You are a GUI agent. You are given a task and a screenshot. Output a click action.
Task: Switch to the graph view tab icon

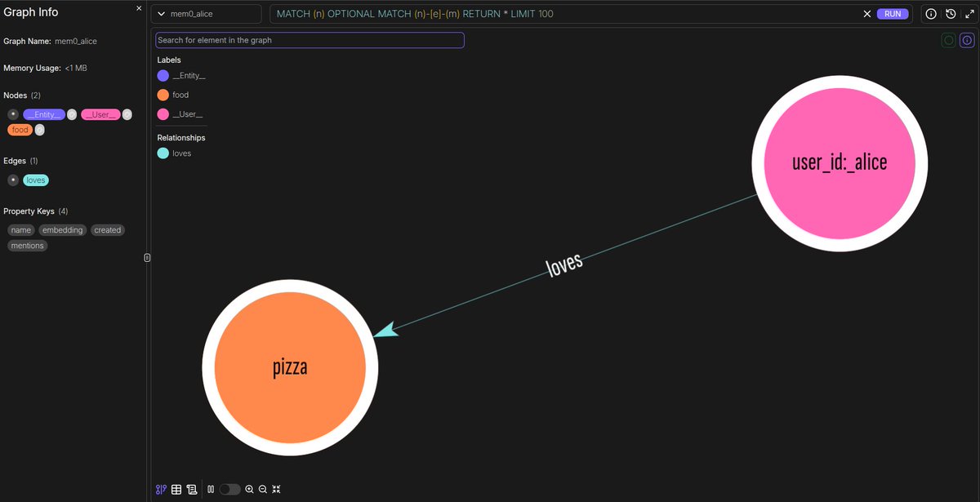(161, 489)
